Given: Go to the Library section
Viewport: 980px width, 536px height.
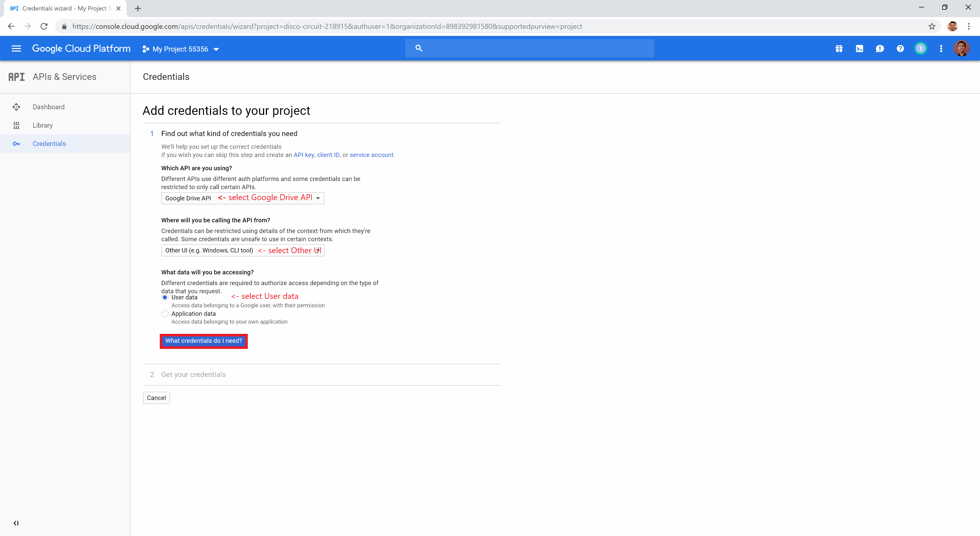Looking at the screenshot, I should click(43, 125).
